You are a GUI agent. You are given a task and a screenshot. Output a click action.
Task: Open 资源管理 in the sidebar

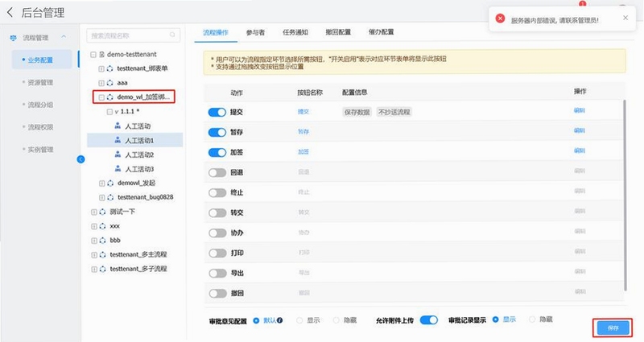click(x=40, y=83)
